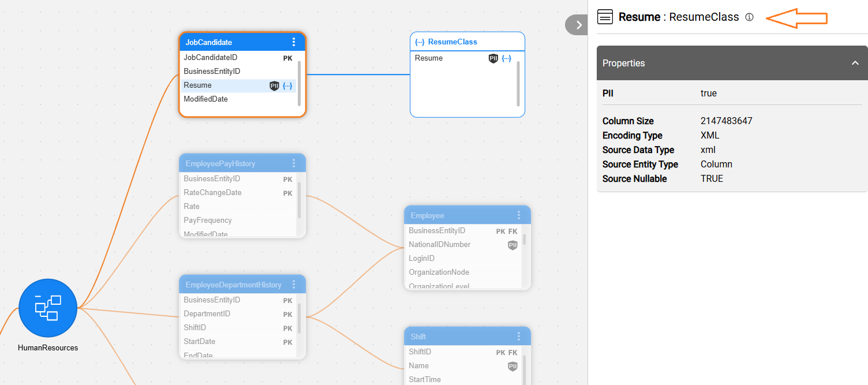This screenshot has width=868, height=385.
Task: Select ShiftID column in EmployeeDepartmentHistory
Action: [x=238, y=328]
